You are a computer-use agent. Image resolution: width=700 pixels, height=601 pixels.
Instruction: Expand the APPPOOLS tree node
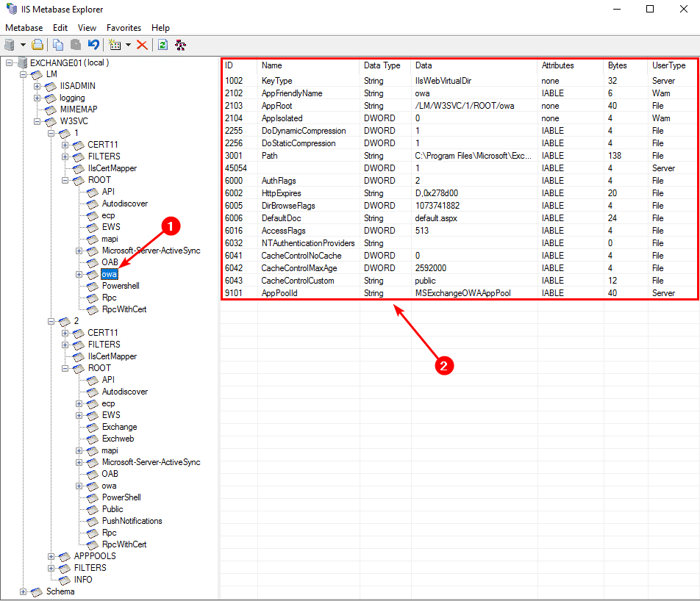click(51, 556)
